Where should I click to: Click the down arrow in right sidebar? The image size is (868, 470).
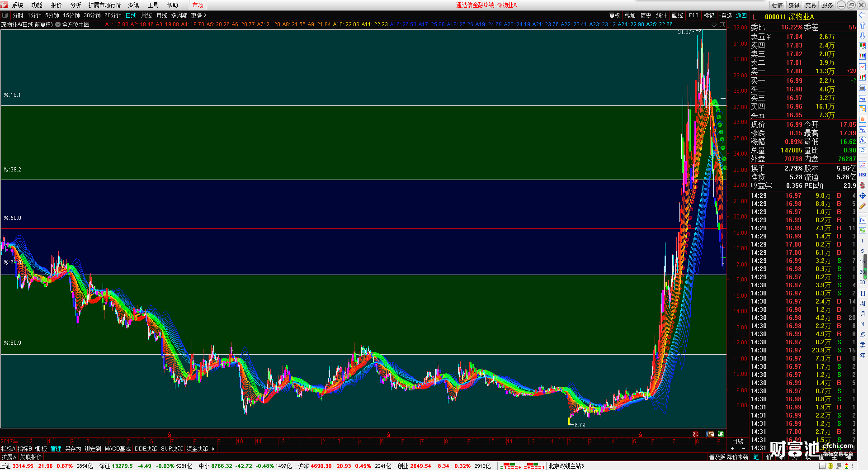click(x=862, y=36)
